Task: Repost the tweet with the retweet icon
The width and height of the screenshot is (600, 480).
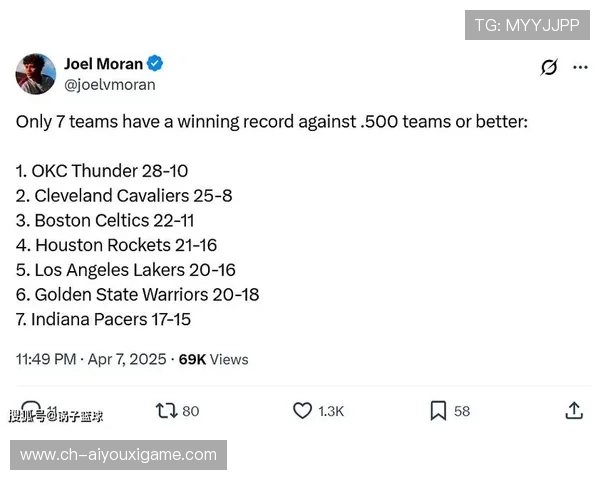Action: coord(166,411)
